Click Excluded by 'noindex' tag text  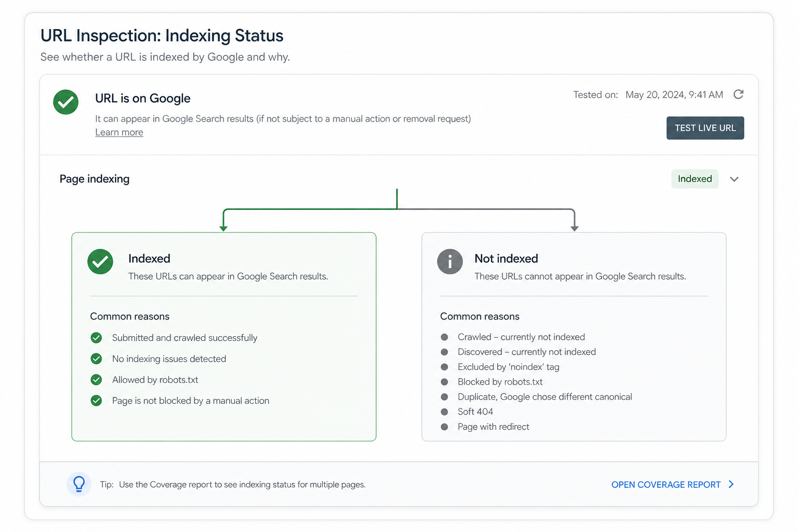click(509, 367)
